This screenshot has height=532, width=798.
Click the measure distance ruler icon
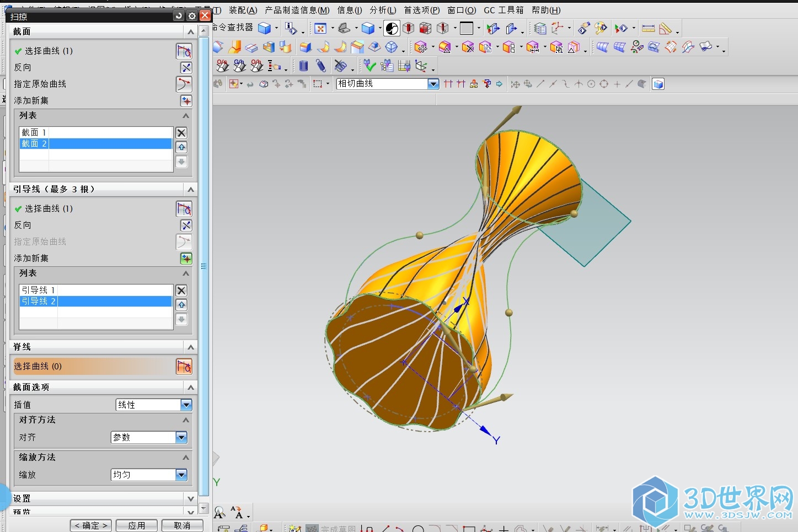649,28
